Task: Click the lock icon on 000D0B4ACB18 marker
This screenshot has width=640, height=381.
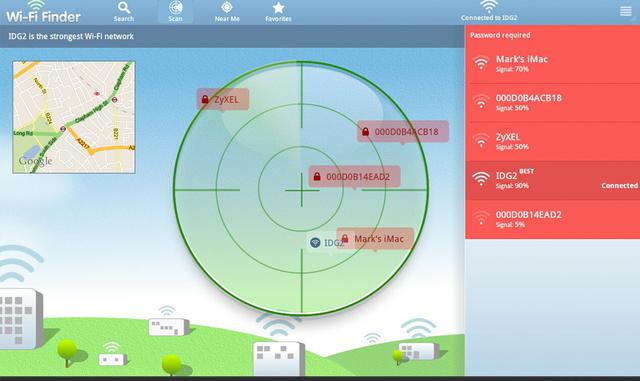Action: (365, 131)
